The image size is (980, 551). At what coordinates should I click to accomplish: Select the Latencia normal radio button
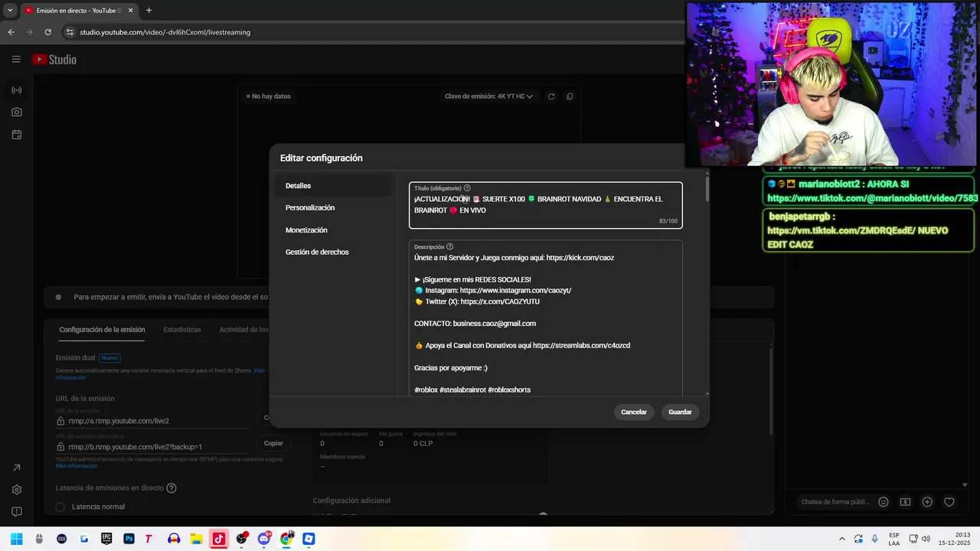coord(60,507)
